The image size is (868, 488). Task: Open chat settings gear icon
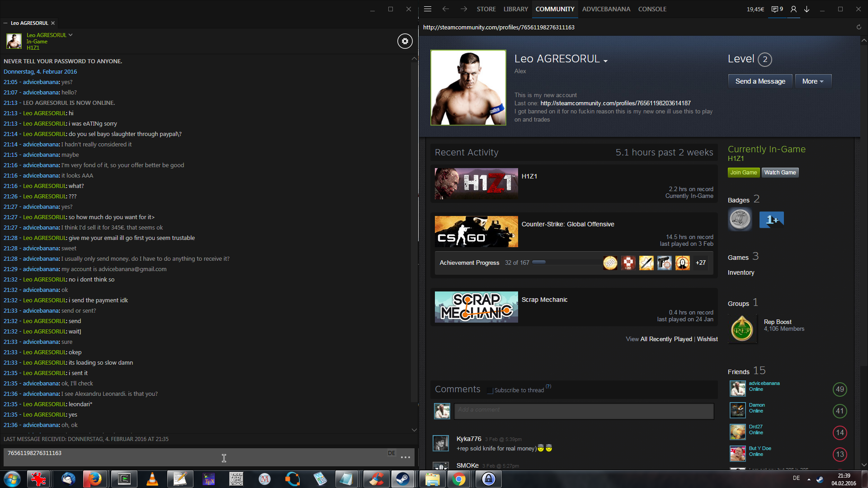point(405,41)
